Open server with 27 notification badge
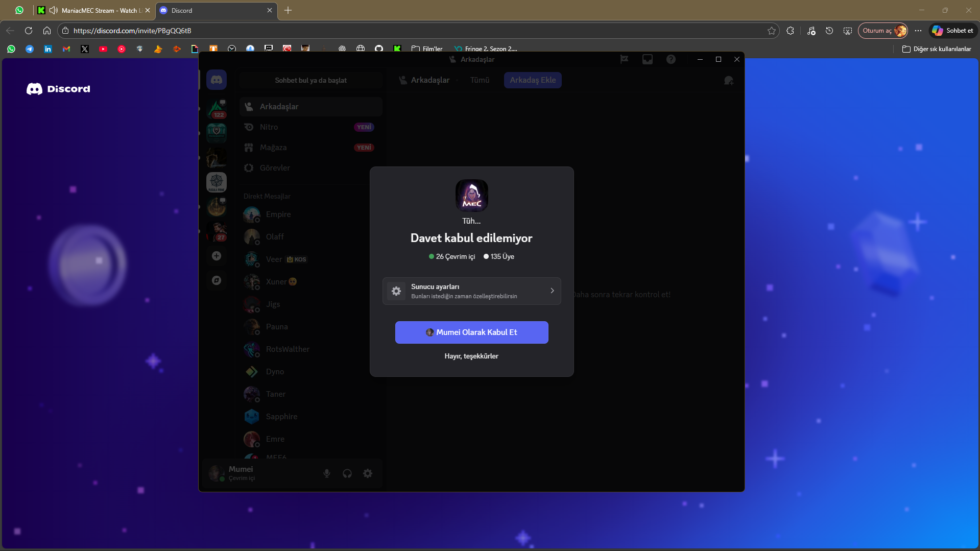980x551 pixels. click(217, 231)
